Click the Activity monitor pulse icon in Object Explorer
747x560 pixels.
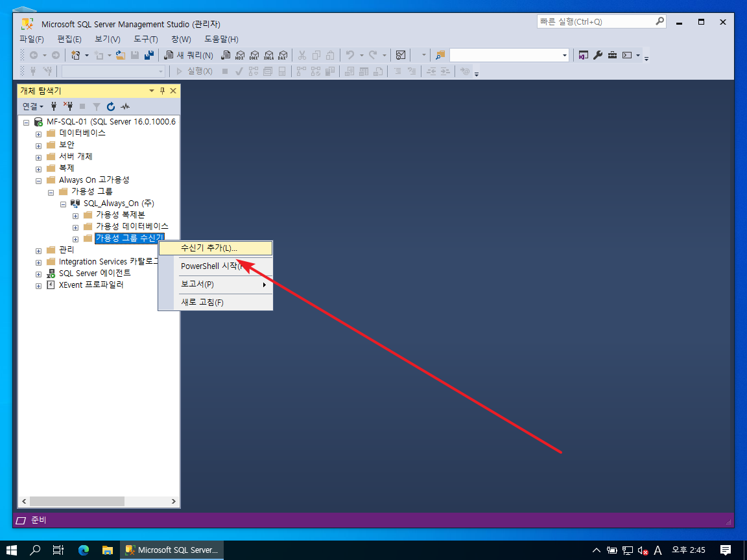(x=125, y=106)
